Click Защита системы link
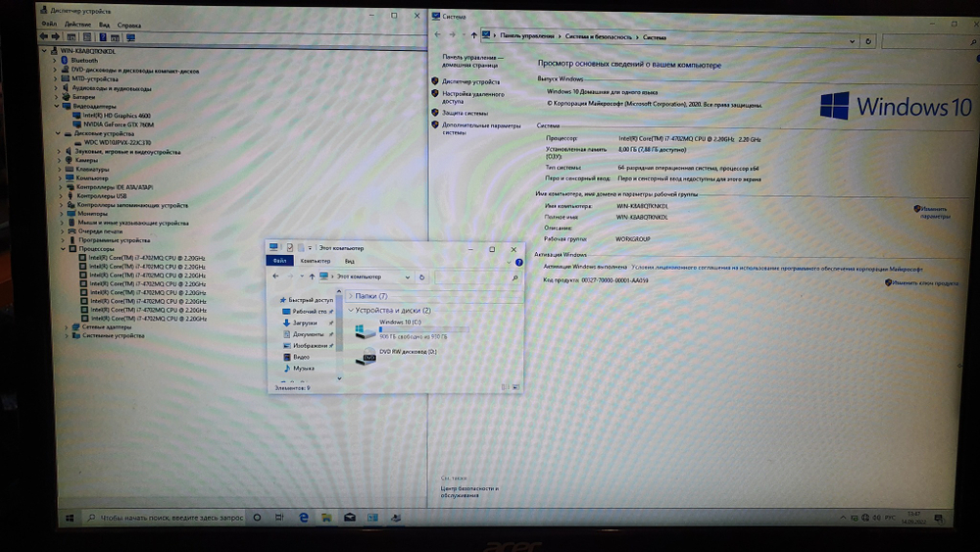This screenshot has height=552, width=980. pos(465,113)
